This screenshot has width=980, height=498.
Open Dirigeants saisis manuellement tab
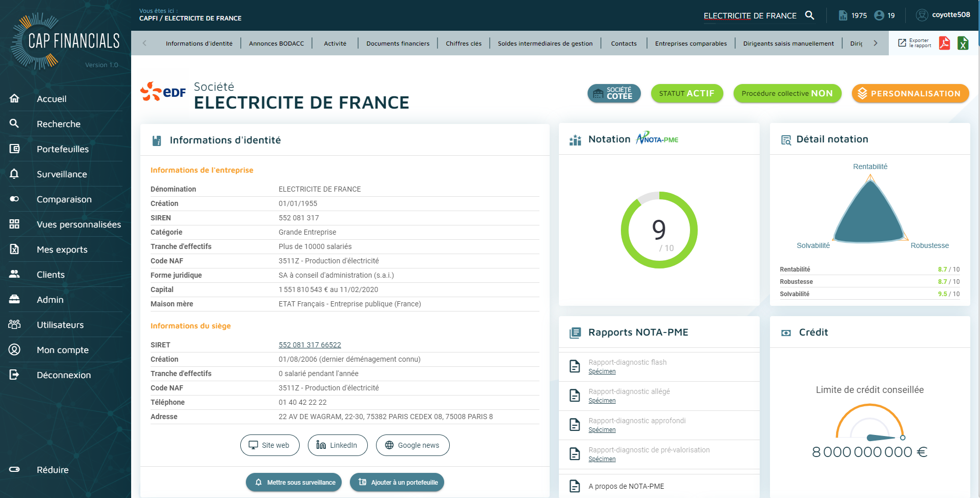[x=788, y=44]
